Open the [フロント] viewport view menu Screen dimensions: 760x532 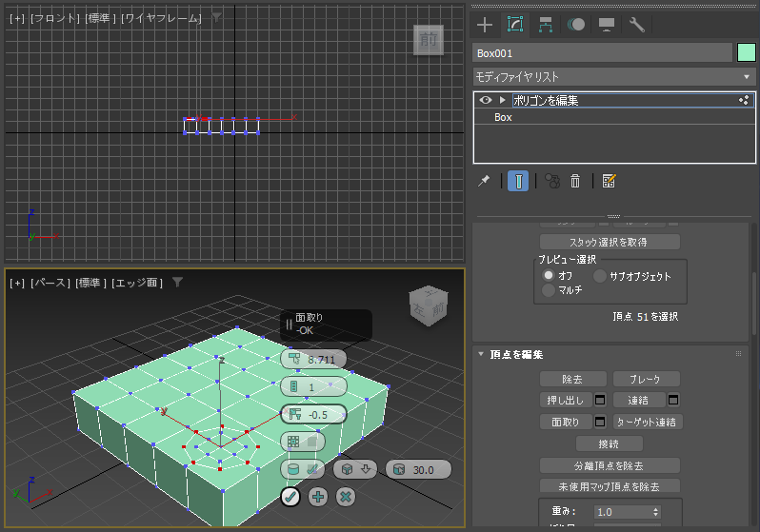pos(55,18)
